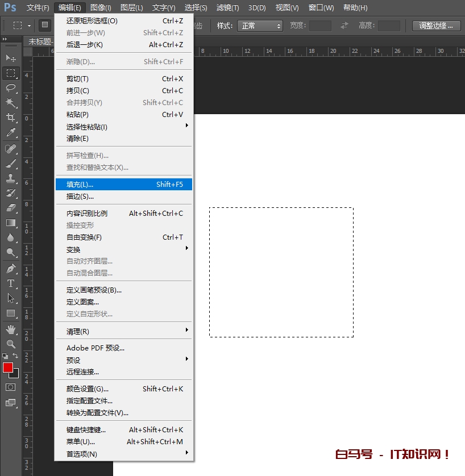Select the Horizontal Type tool
465x476 pixels.
click(11, 283)
